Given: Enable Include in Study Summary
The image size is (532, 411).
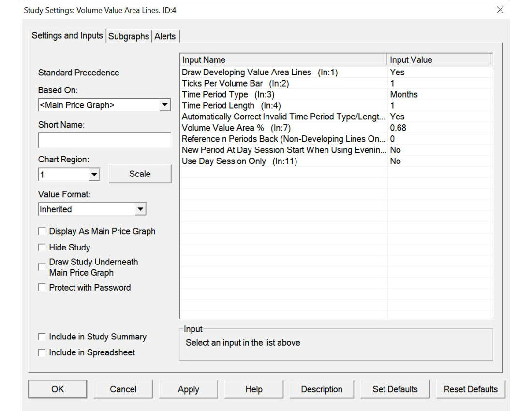Looking at the screenshot, I should coord(42,337).
